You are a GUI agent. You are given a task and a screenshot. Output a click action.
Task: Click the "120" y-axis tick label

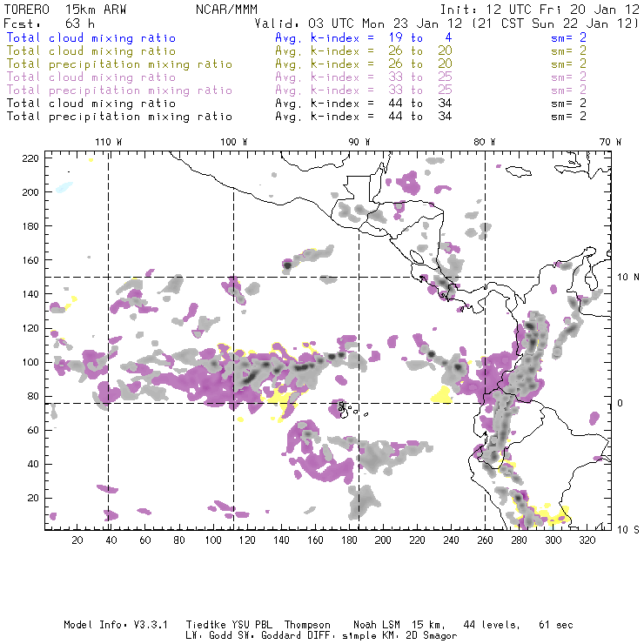30,328
